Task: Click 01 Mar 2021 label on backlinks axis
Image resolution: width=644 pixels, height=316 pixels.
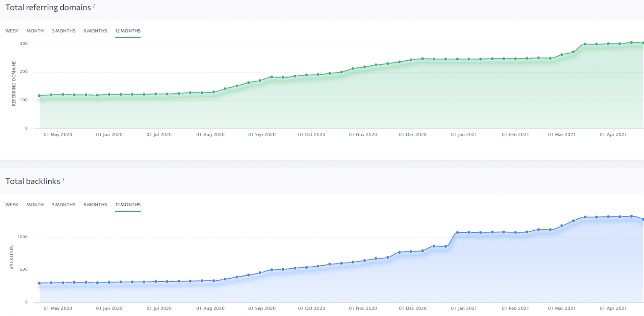Action: [x=561, y=309]
